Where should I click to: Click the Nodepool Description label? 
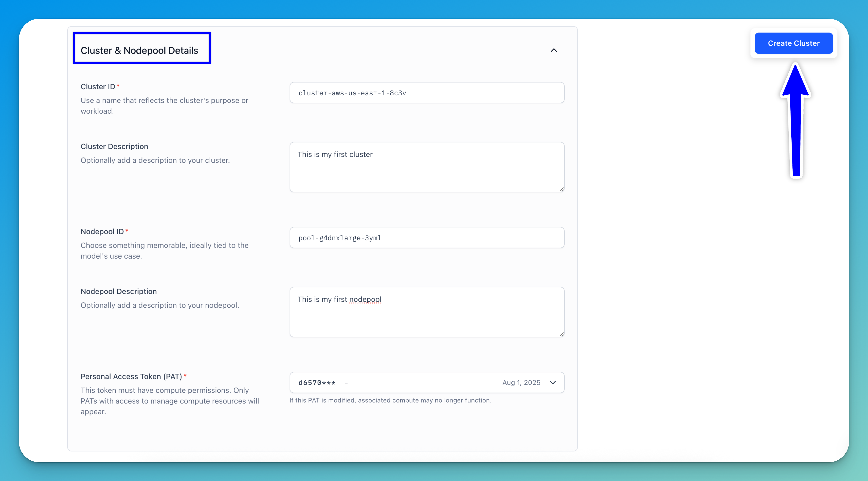pos(119,291)
